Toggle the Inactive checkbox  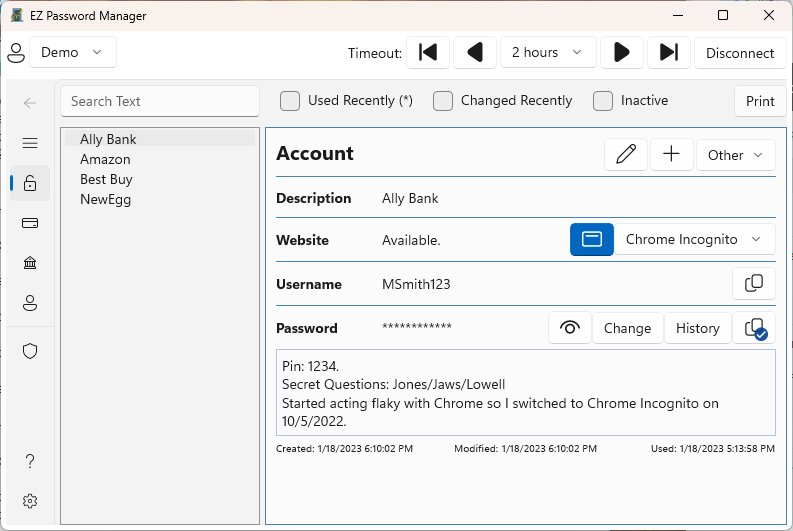pyautogui.click(x=603, y=101)
